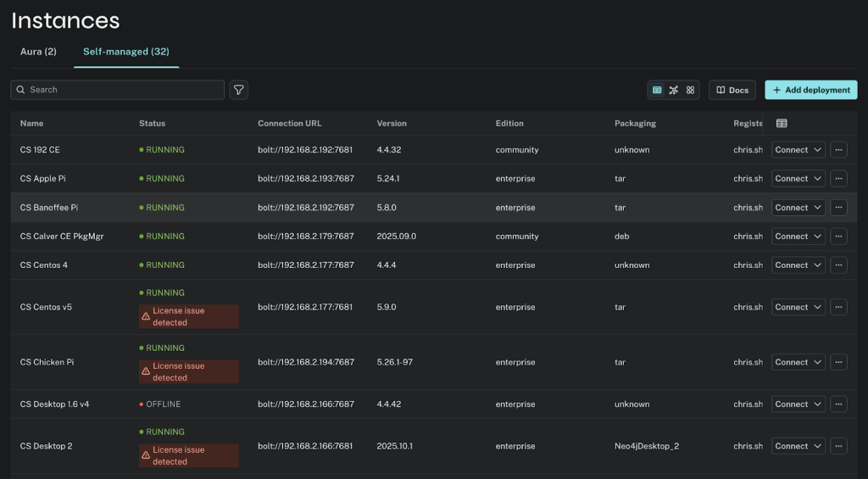Expand Connect dropdown for CS Desktop 2
The image size is (868, 479).
(x=818, y=446)
